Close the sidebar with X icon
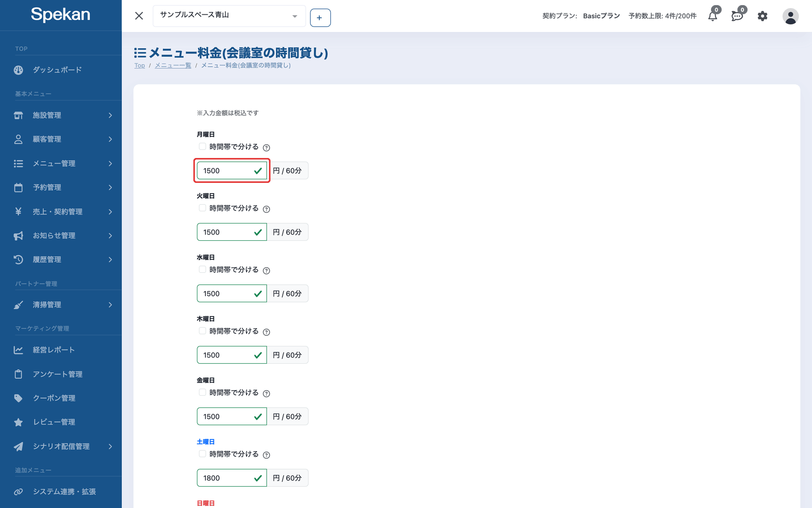This screenshot has width=812, height=508. point(139,16)
